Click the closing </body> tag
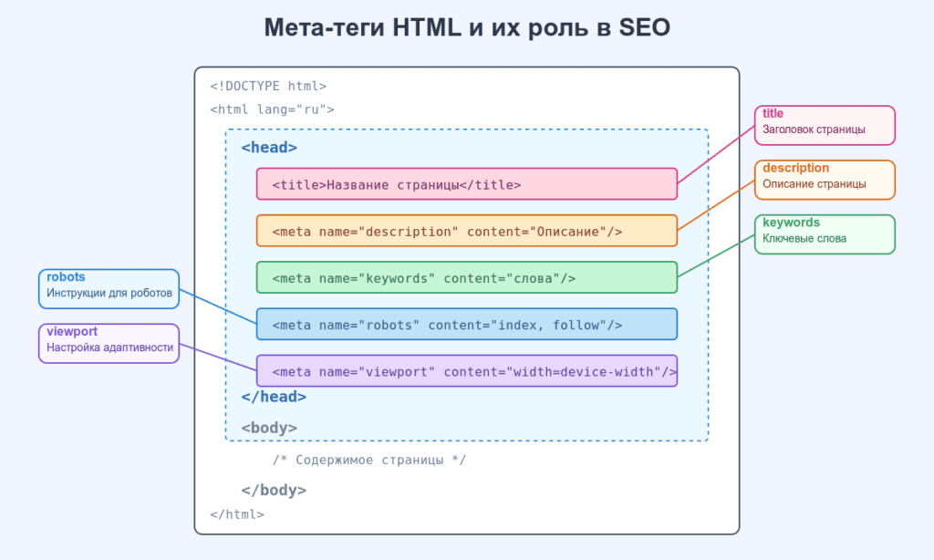The image size is (934, 560). tap(274, 490)
